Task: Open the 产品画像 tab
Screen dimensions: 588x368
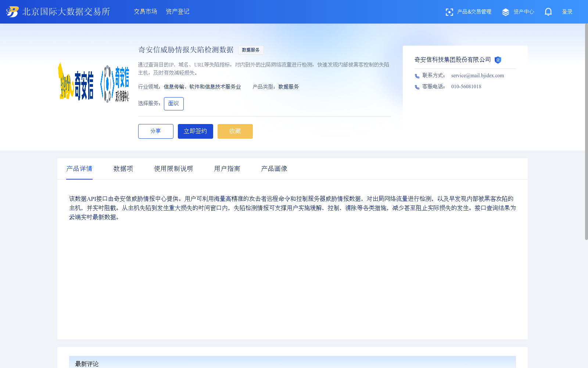Action: (274, 169)
